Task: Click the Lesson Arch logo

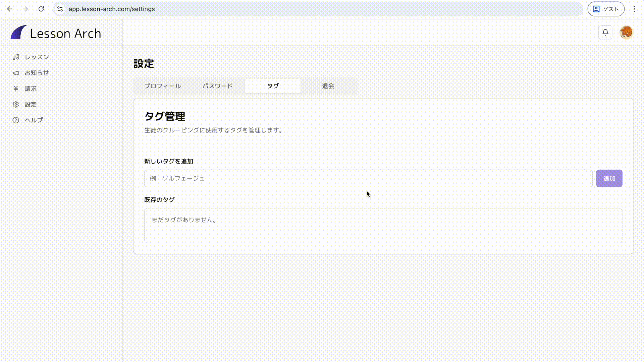Action: click(x=56, y=33)
